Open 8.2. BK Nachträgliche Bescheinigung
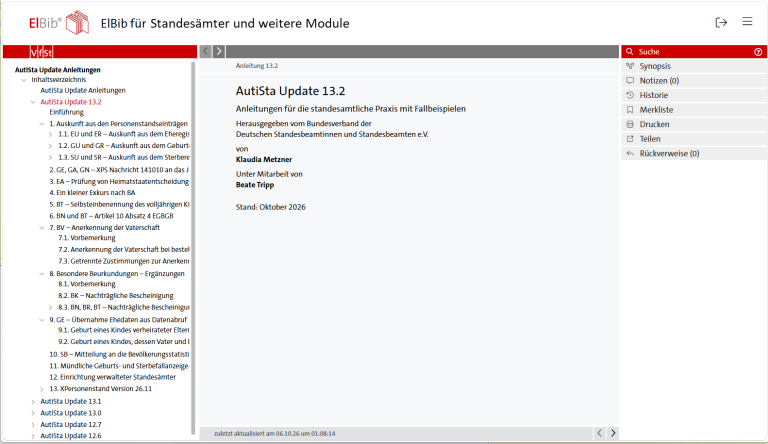Image resolution: width=768 pixels, height=444 pixels. (x=116, y=296)
